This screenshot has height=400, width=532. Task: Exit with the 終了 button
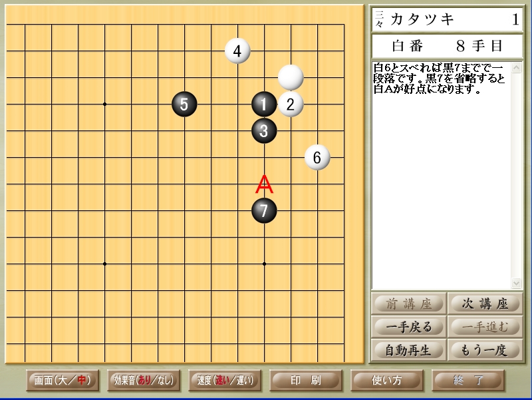click(469, 380)
